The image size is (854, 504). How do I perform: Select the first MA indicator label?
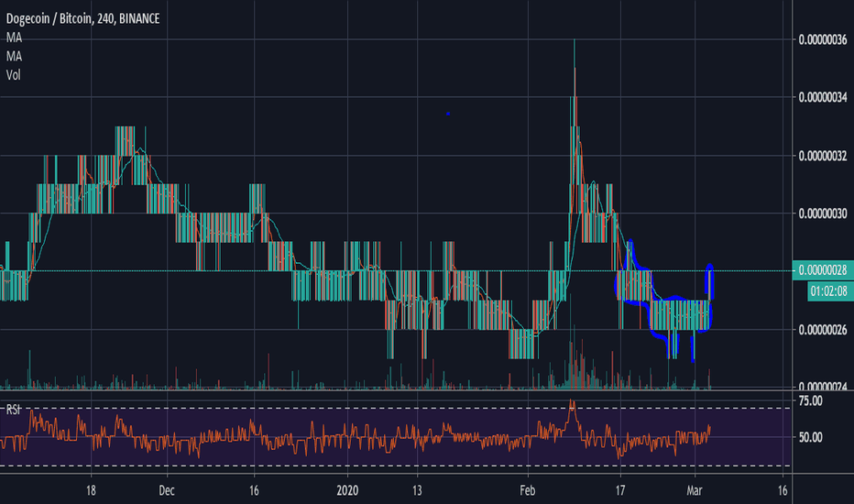tap(14, 38)
